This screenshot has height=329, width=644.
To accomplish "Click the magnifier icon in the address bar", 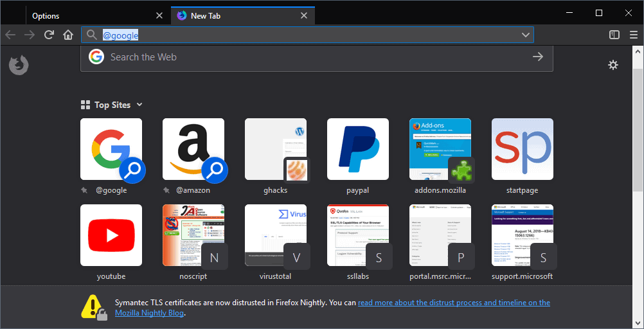I will [x=92, y=35].
